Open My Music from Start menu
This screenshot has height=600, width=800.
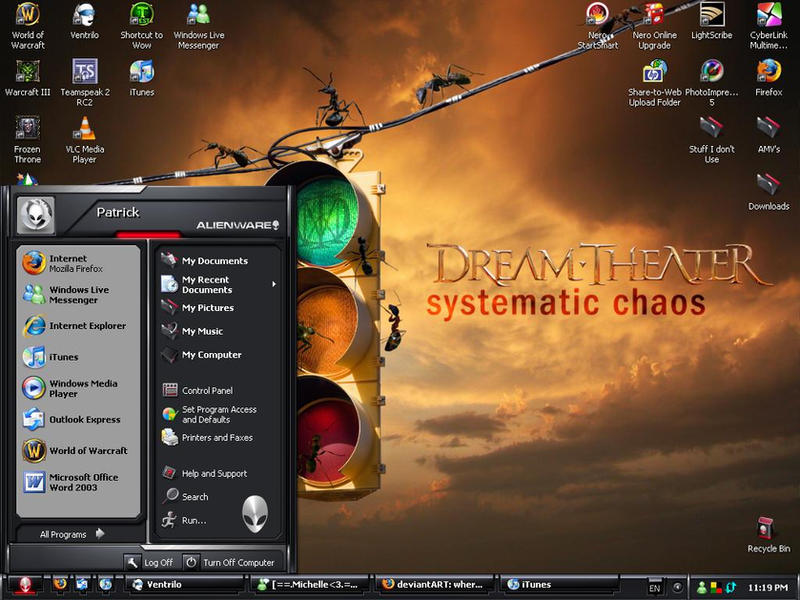(218, 331)
